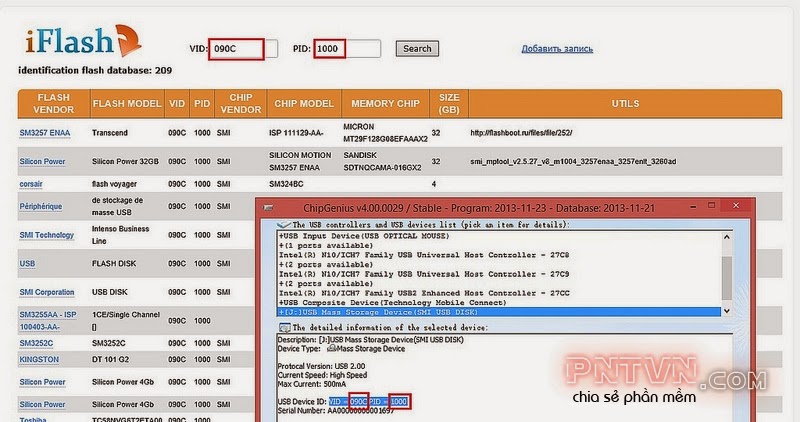Select the Protocal Version: USB 2.00 line
This screenshot has width=800, height=422.
321,366
